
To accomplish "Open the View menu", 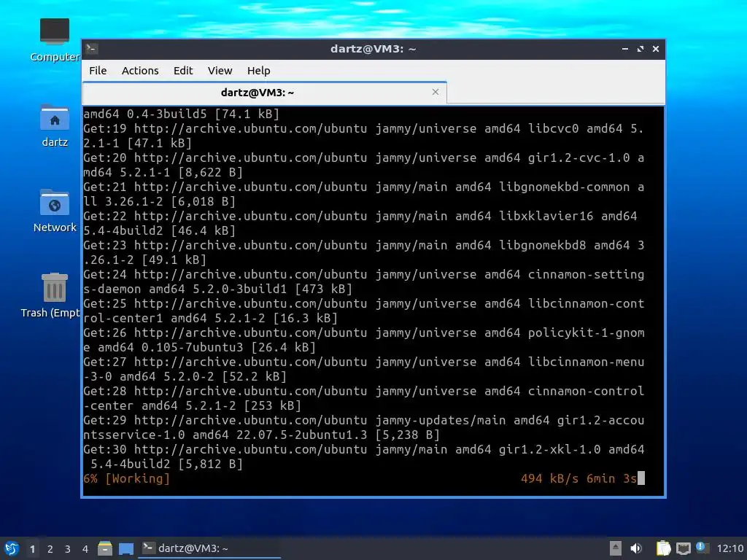I will [220, 71].
